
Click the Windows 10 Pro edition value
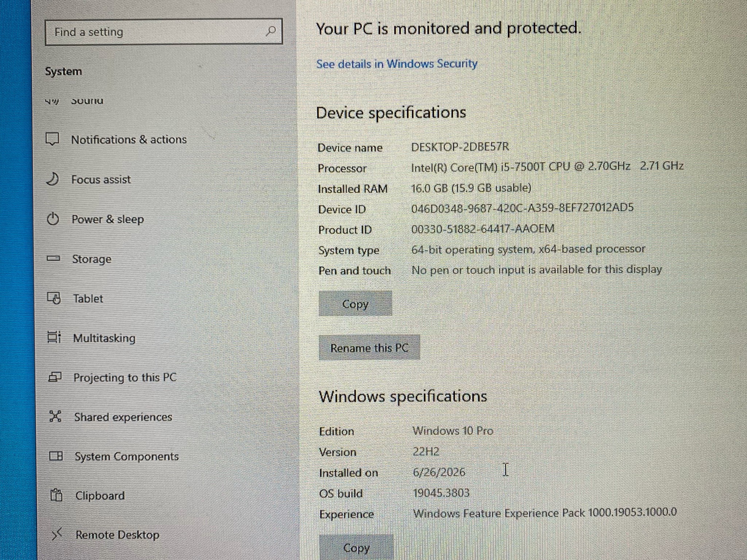[x=453, y=431]
